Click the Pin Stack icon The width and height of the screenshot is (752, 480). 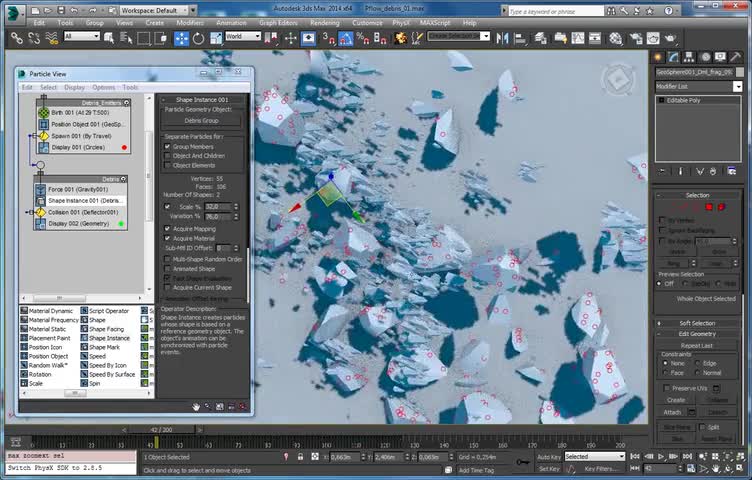click(662, 171)
